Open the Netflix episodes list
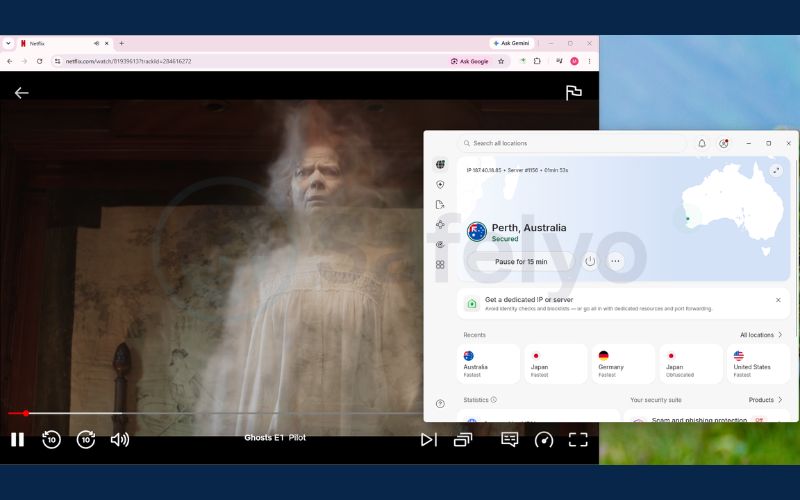Screen dimensions: 800x500 463,439
